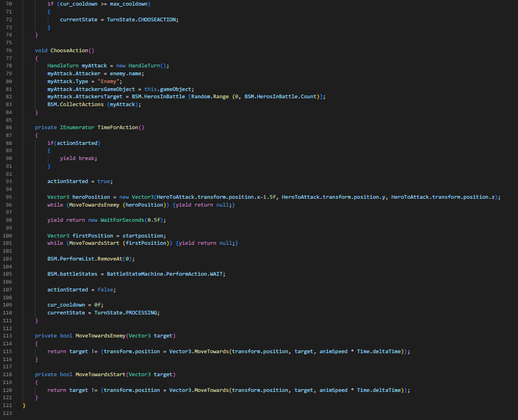Click the CollectActions method call
Screen dimensions: 518x420
(x=80, y=104)
